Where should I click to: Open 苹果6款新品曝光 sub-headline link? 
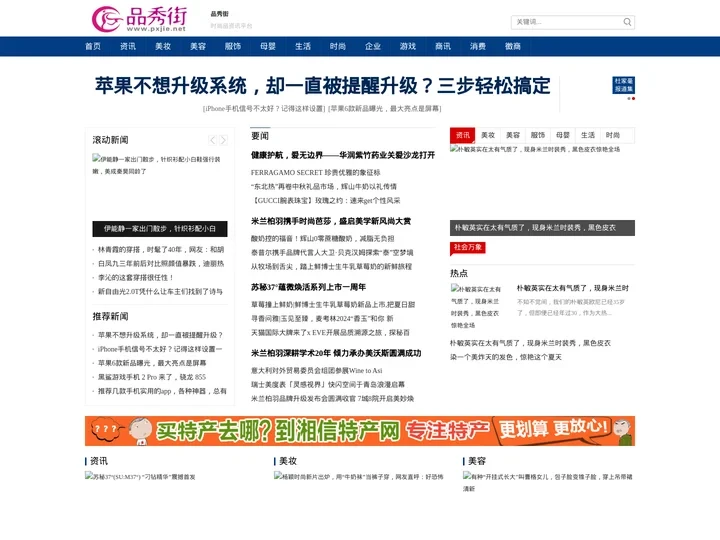[385, 109]
